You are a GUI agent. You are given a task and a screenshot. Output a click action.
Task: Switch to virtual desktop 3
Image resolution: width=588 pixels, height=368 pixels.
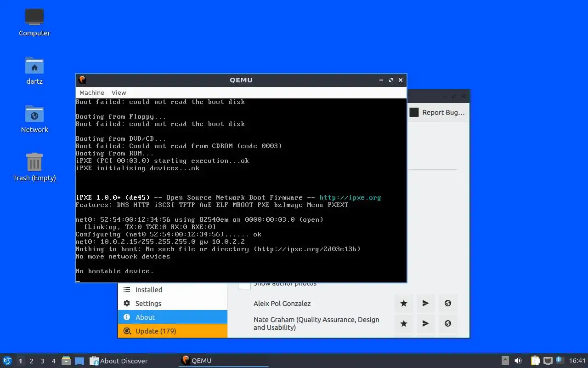(42, 361)
